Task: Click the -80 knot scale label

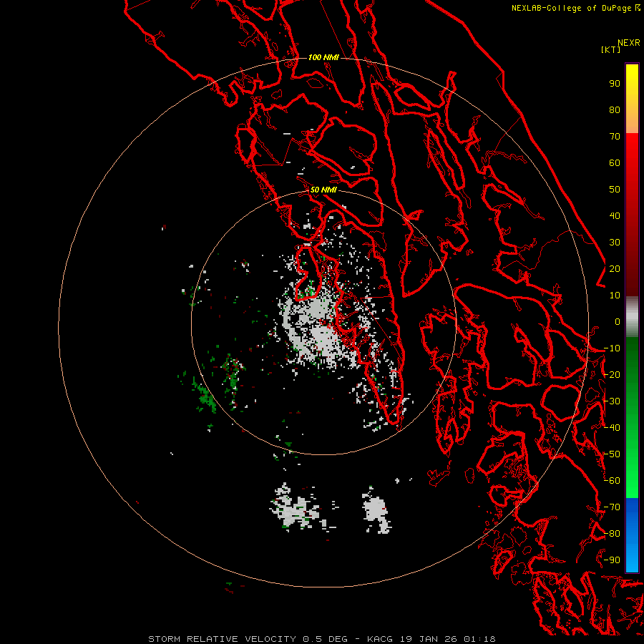Action: coord(612,534)
